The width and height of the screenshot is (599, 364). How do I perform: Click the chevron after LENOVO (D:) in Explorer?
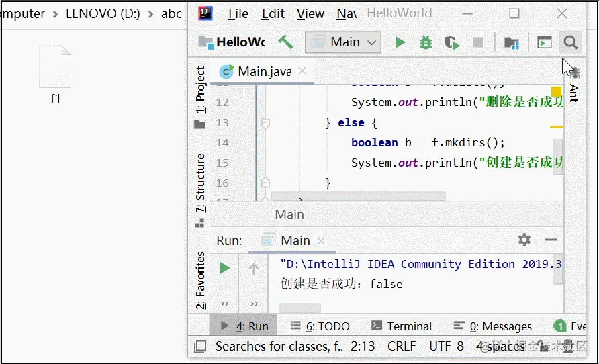(150, 15)
